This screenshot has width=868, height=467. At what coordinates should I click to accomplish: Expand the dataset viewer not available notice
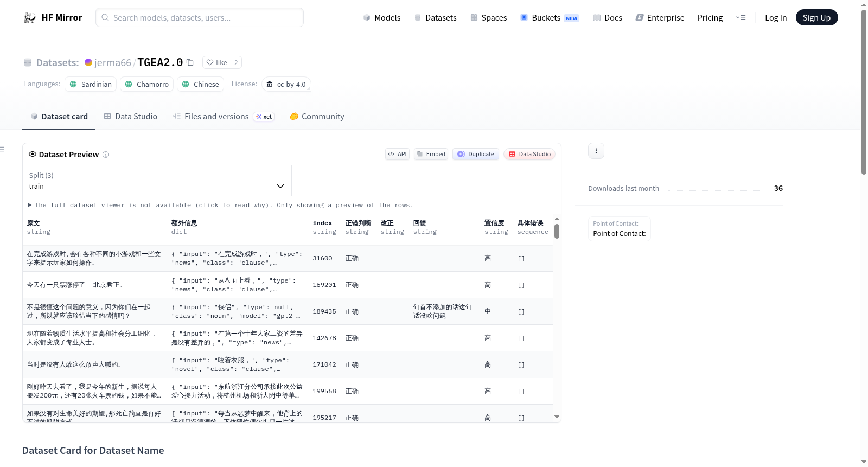(221, 205)
